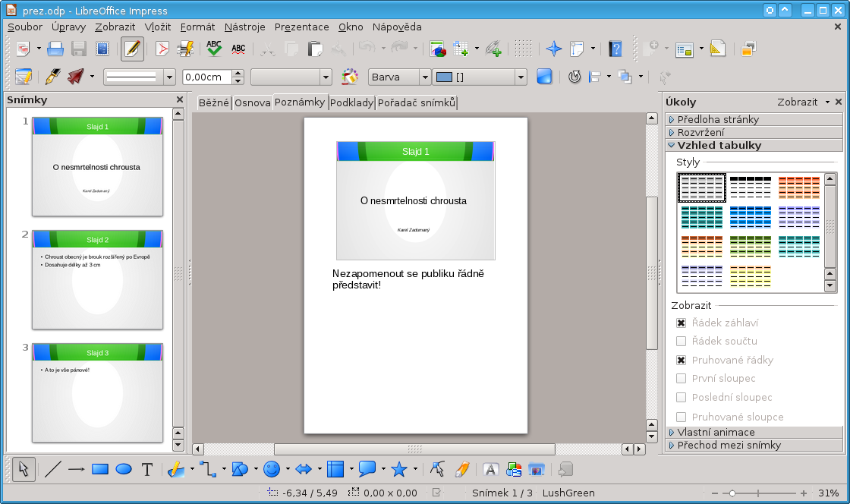Image resolution: width=850 pixels, height=504 pixels.
Task: Run spelling check (ABC checkmark icon)
Action: click(214, 49)
